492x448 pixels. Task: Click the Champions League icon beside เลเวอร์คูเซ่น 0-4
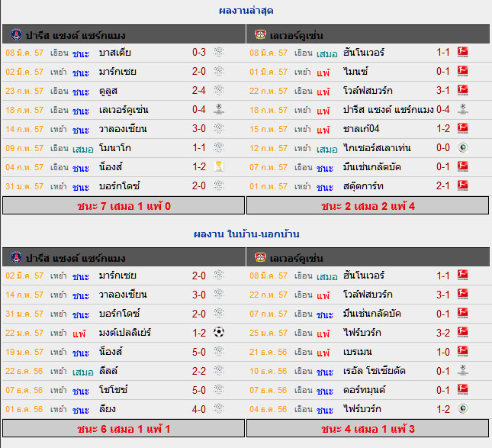219,109
